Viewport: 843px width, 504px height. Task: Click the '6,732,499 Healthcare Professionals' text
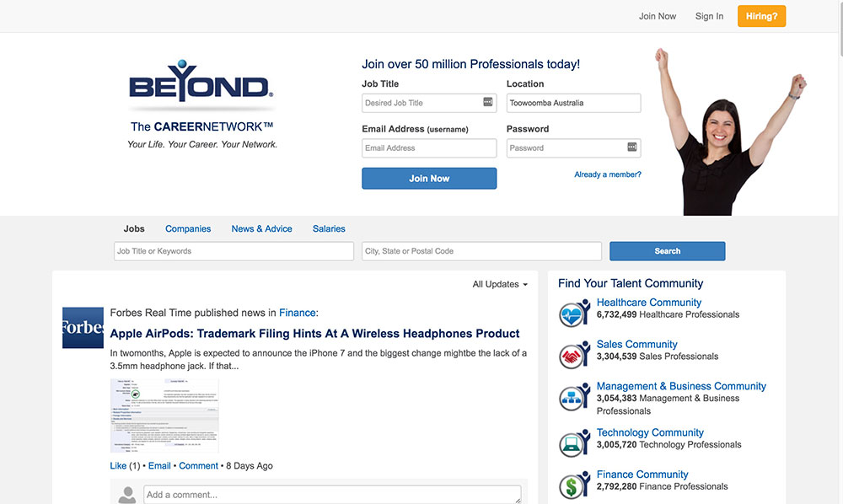(668, 315)
